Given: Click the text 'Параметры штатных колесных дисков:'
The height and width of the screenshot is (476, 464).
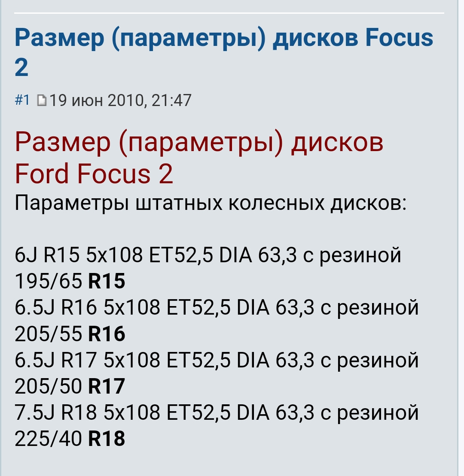Looking at the screenshot, I should [210, 203].
